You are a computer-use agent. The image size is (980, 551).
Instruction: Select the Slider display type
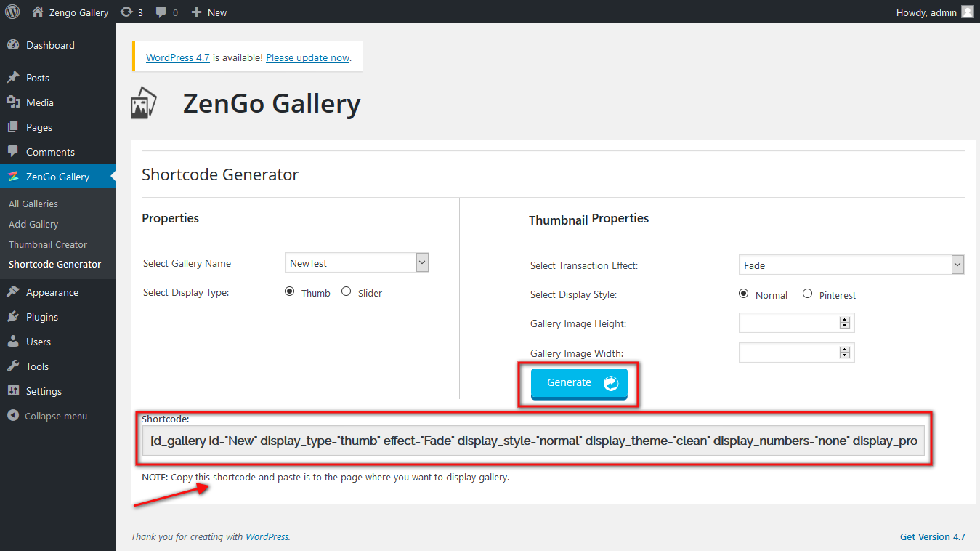tap(346, 291)
